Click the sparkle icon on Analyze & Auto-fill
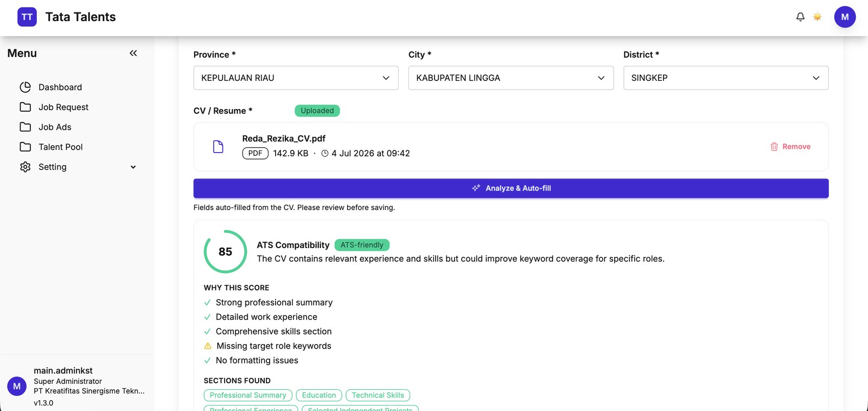This screenshot has width=868, height=411. coord(476,188)
